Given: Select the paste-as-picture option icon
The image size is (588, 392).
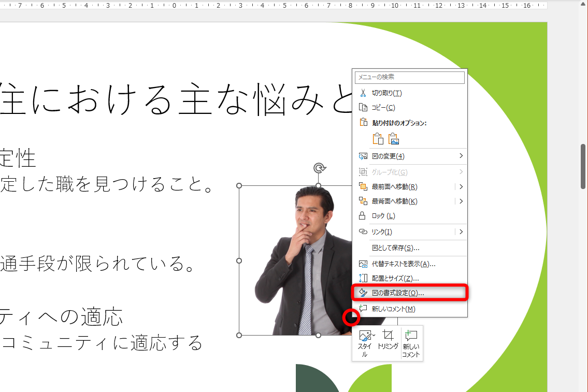Looking at the screenshot, I should pos(394,138).
